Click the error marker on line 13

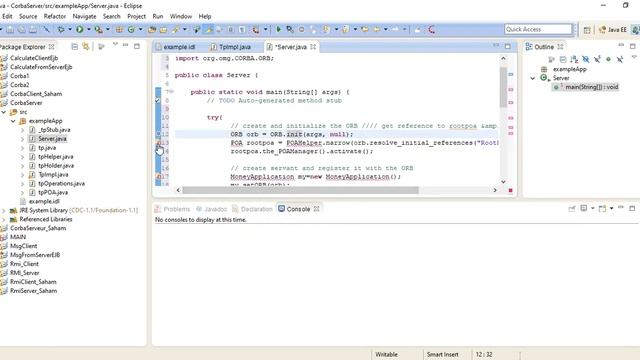click(x=158, y=143)
